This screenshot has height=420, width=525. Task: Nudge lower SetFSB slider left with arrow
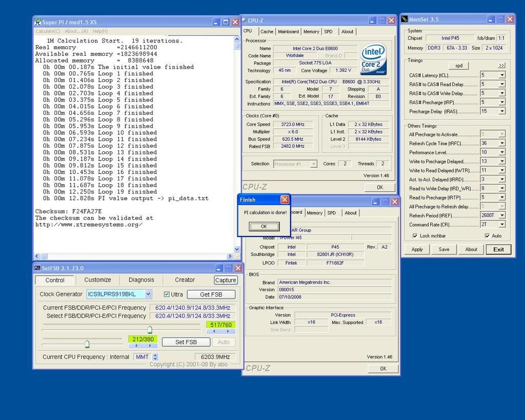click(x=136, y=345)
